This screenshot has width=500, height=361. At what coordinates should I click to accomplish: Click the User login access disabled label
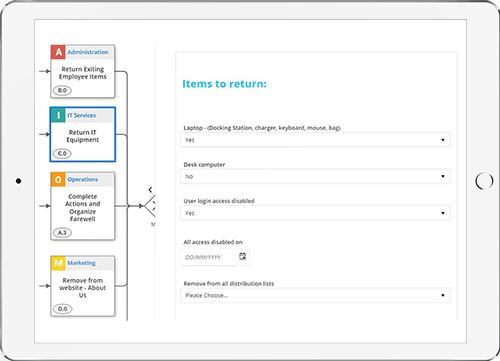[219, 201]
